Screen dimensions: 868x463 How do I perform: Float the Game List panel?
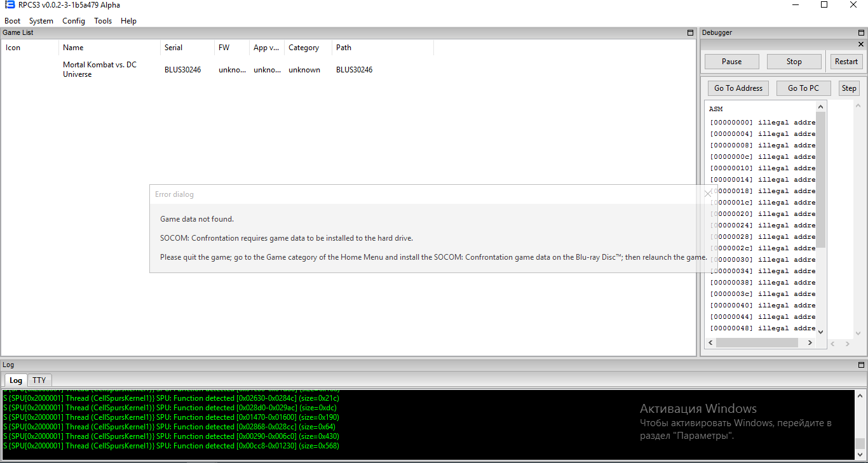pyautogui.click(x=690, y=32)
